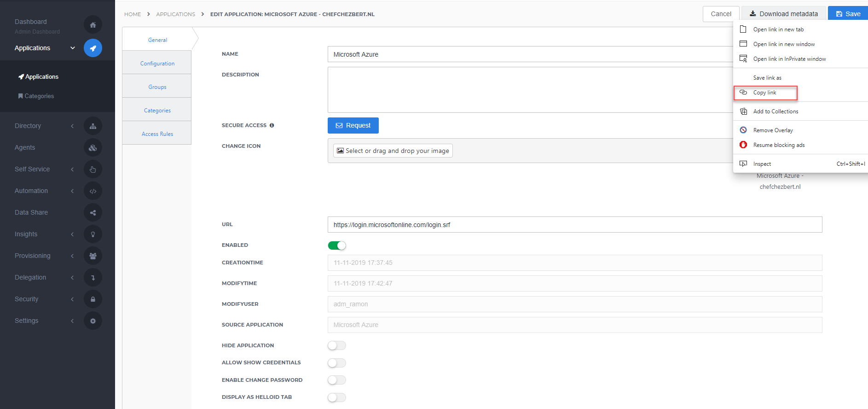Screen dimensions: 868x409
Task: Expand the Settings menu chevron
Action: click(x=72, y=321)
